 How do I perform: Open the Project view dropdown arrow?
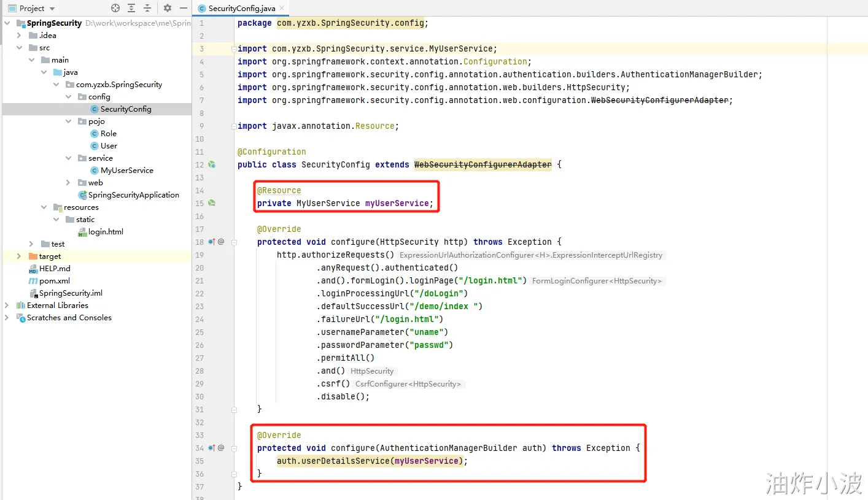[52, 9]
